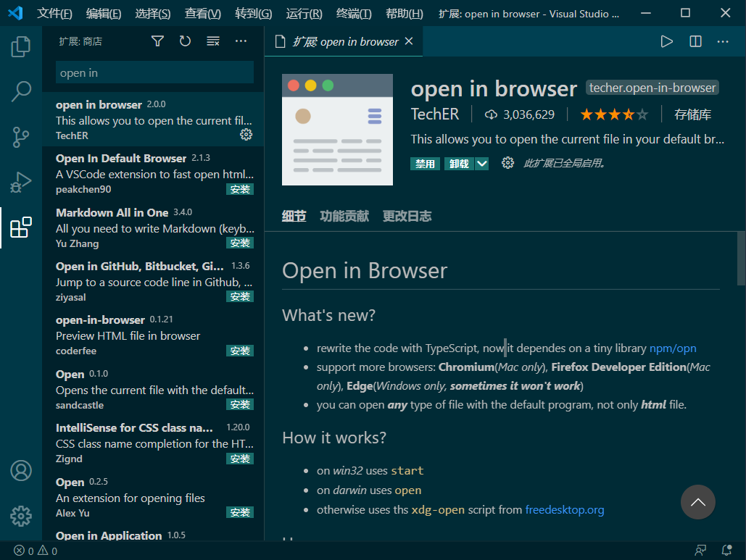
Task: Open the Accounts menu icon
Action: (21, 471)
